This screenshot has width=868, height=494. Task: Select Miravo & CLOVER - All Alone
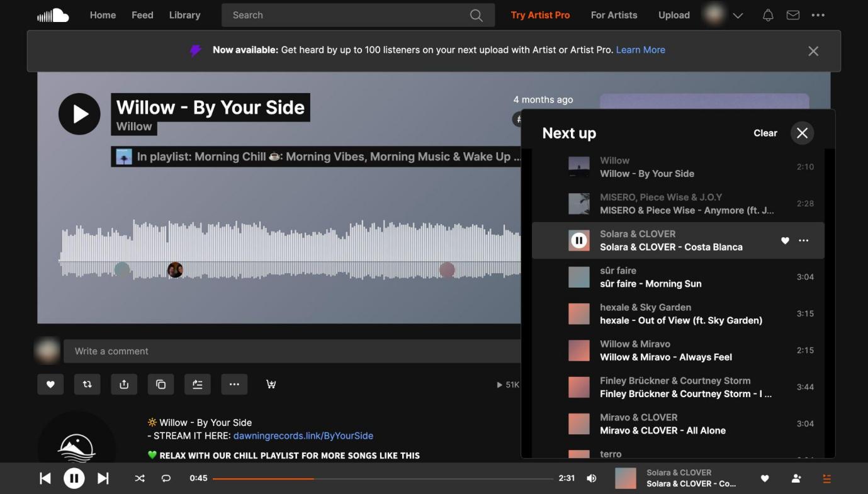(x=678, y=424)
